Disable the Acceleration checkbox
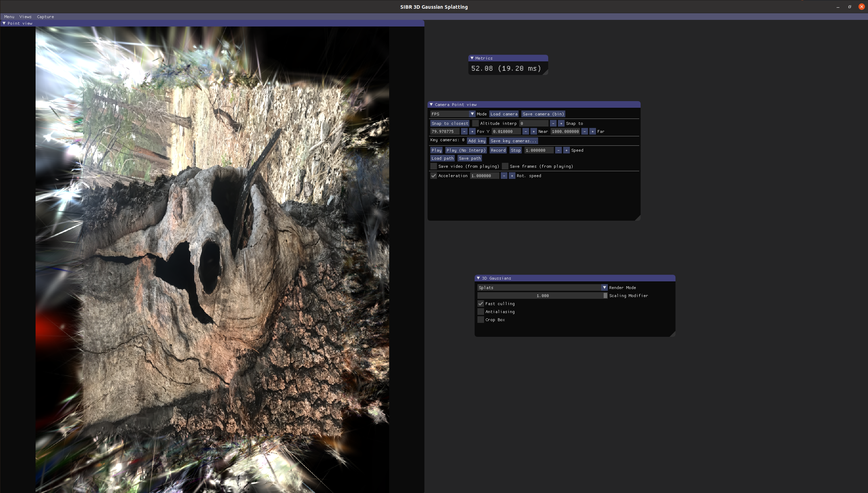The height and width of the screenshot is (493, 868). [x=433, y=176]
